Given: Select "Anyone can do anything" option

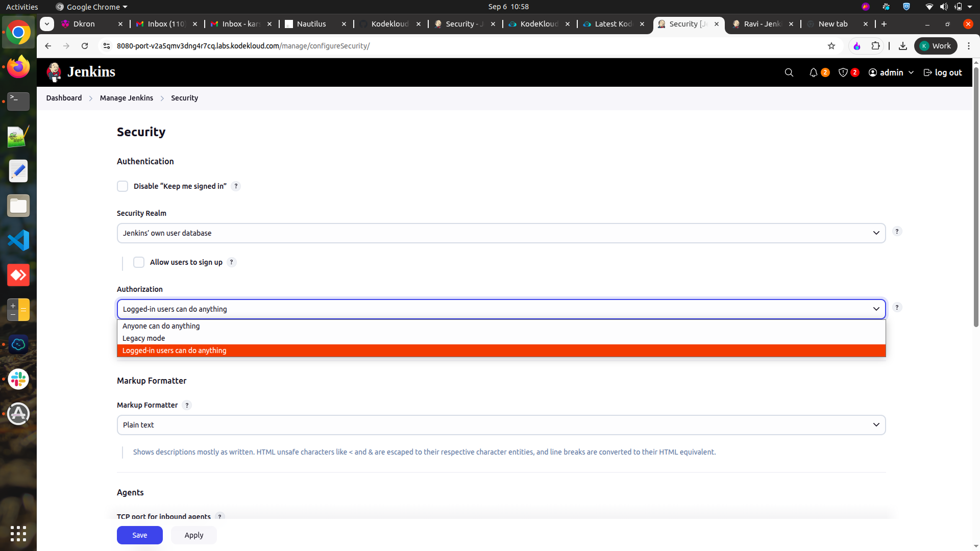Looking at the screenshot, I should (161, 326).
